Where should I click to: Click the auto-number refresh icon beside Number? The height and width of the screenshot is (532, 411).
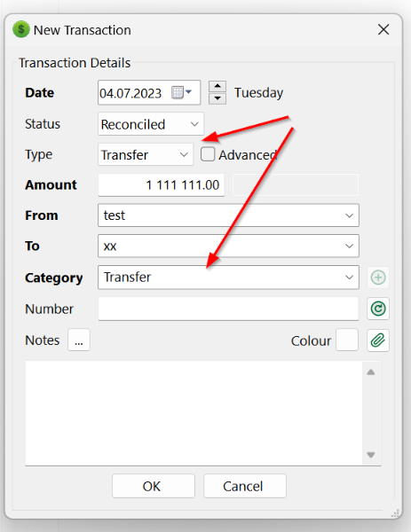coord(378,309)
